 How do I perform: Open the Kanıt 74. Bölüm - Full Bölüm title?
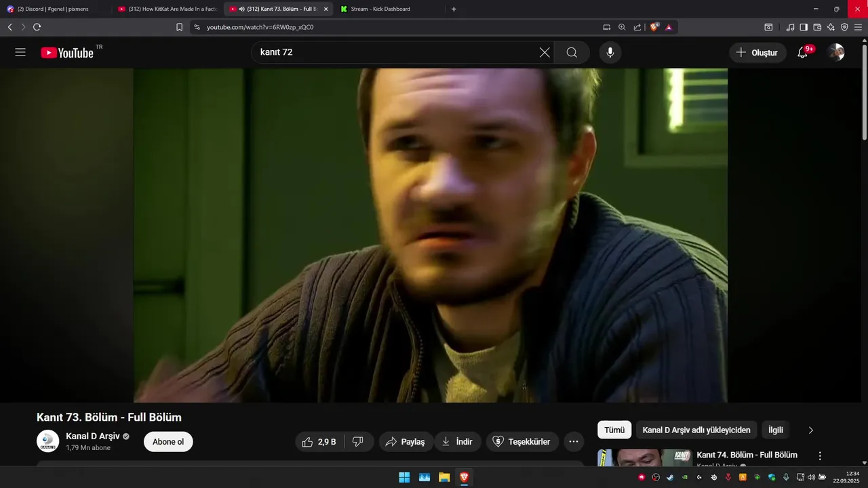pyautogui.click(x=747, y=455)
